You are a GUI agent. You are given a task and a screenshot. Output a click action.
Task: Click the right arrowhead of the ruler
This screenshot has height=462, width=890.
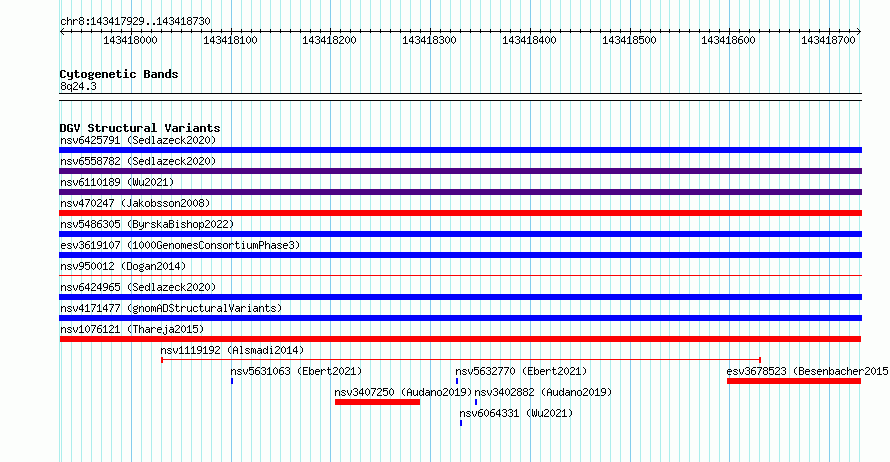coord(859,32)
